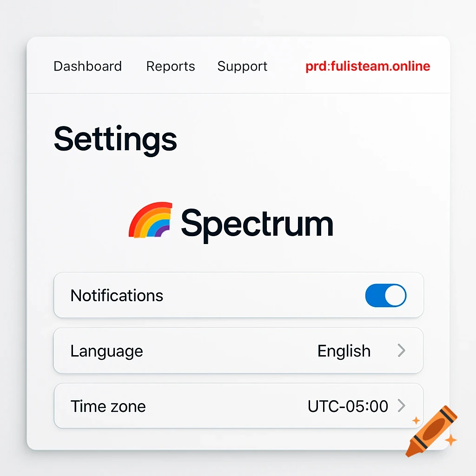The image size is (476, 476).
Task: Select the English language value
Action: 344,351
